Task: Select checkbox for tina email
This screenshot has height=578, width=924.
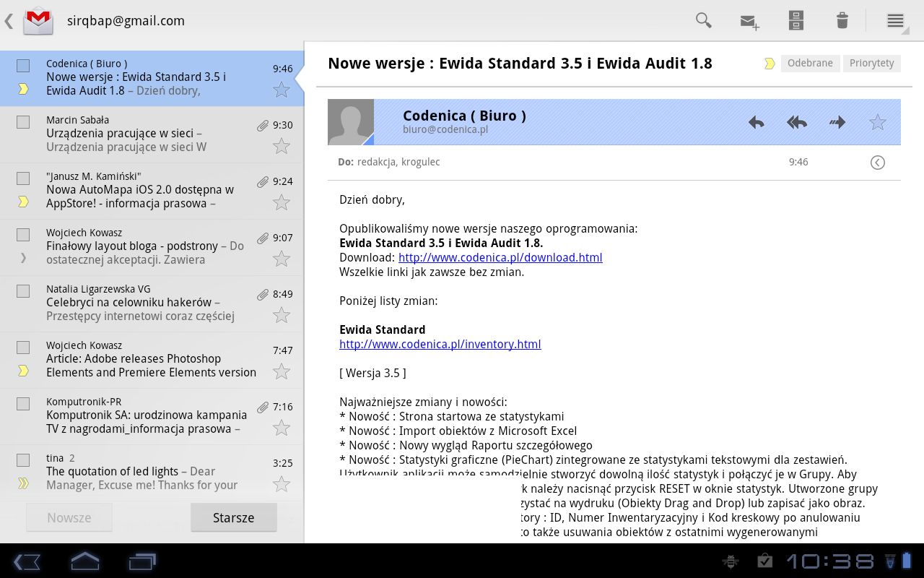Action: coord(23,460)
